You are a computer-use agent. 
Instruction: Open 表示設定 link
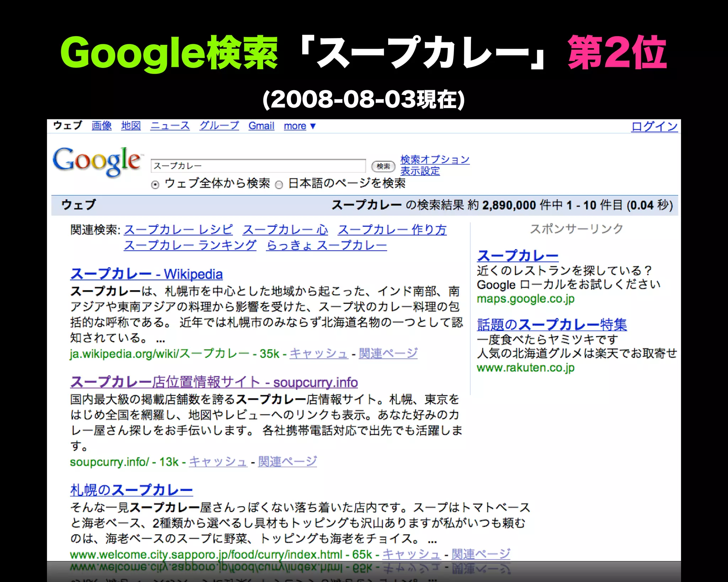420,171
